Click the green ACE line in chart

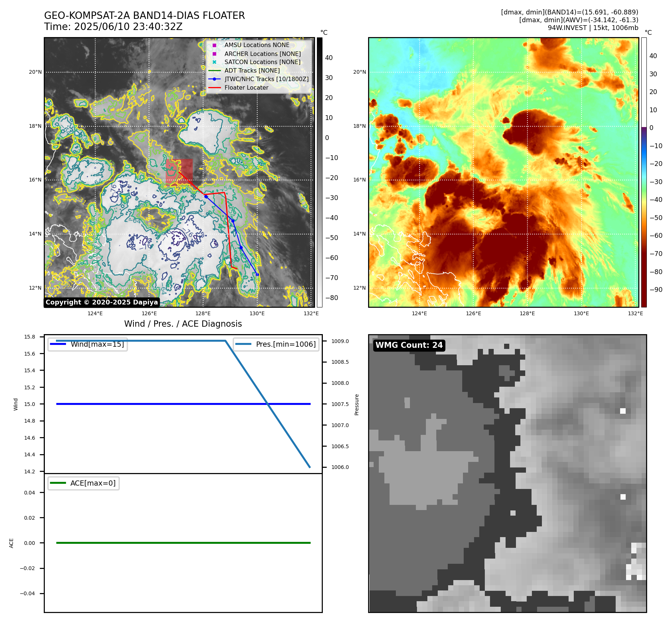(x=183, y=543)
